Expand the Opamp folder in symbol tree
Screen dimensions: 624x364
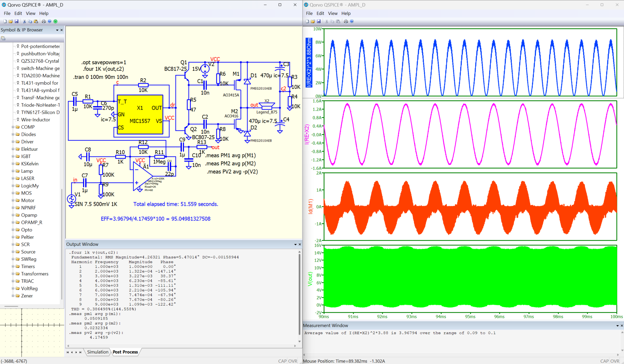point(13,215)
